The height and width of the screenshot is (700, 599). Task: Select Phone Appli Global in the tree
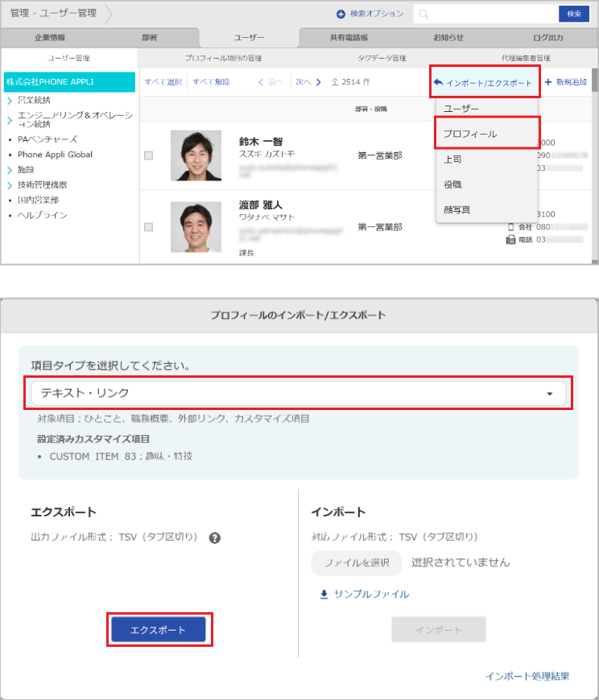[55, 155]
